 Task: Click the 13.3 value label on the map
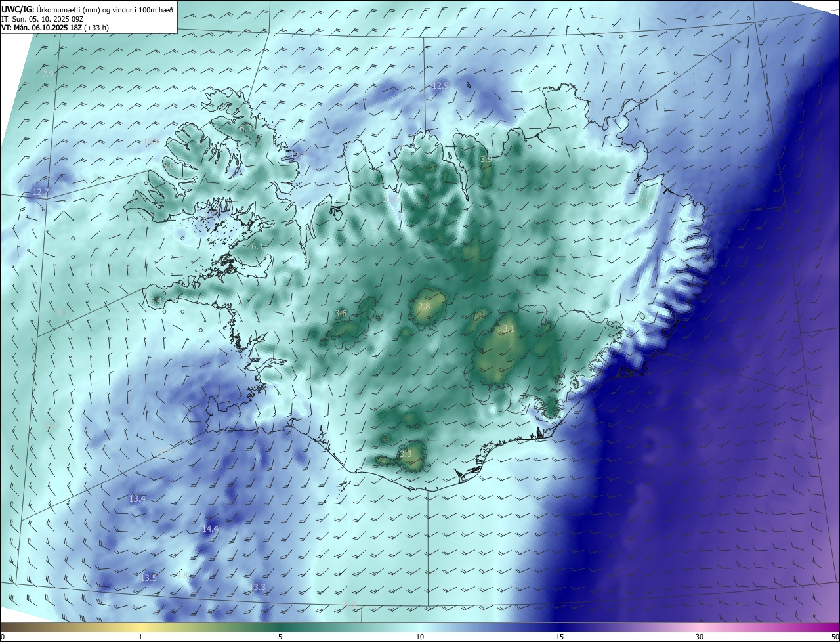coord(258,587)
